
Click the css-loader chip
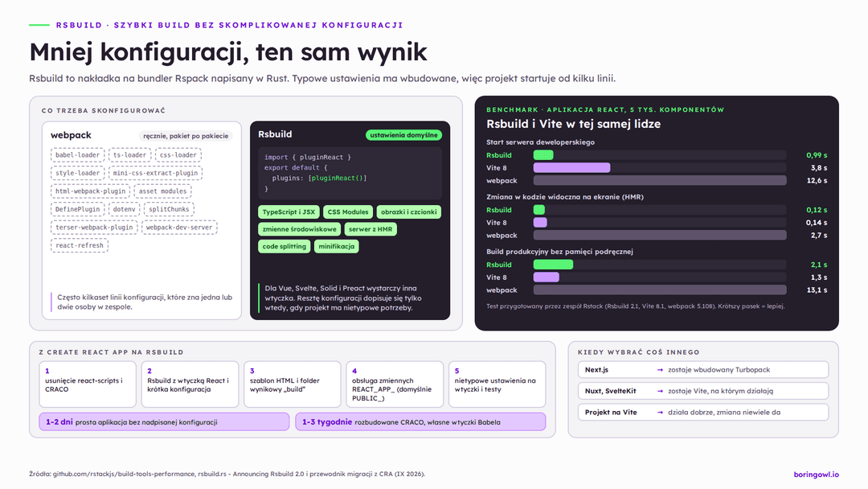[x=178, y=155]
